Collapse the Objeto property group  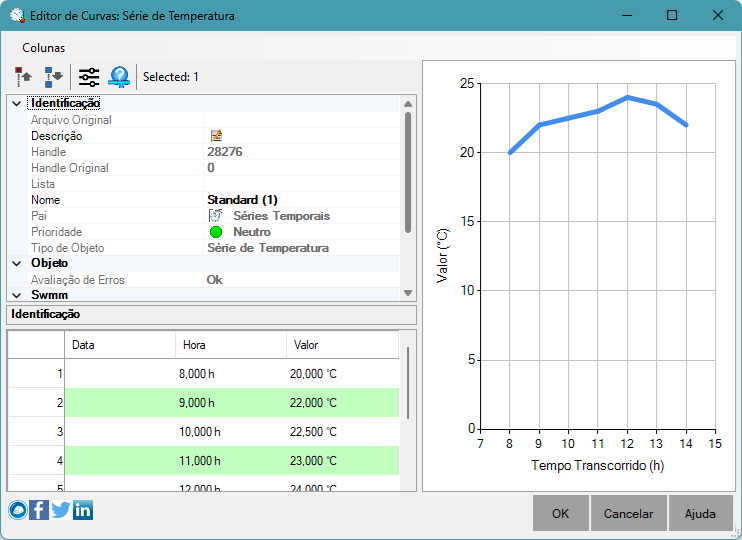pos(17,264)
